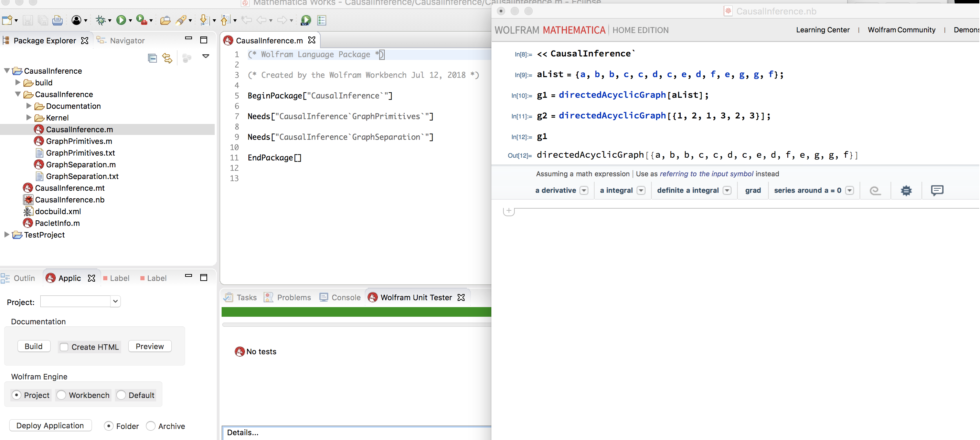Toggle the Create HTML checkbox for documentation
Screen dimensions: 980x440
click(64, 347)
